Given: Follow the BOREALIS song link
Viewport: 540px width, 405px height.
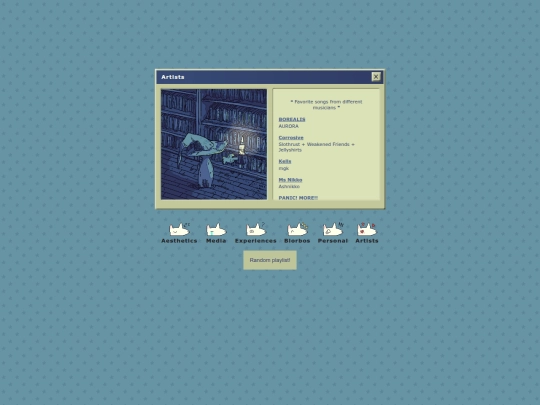Looking at the screenshot, I should (292, 119).
